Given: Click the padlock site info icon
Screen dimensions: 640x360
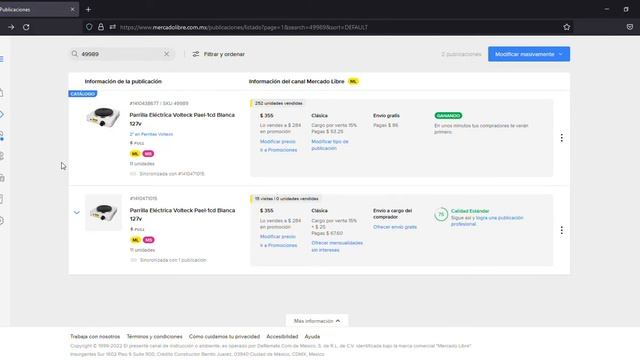Looking at the screenshot, I should click(x=100, y=27).
